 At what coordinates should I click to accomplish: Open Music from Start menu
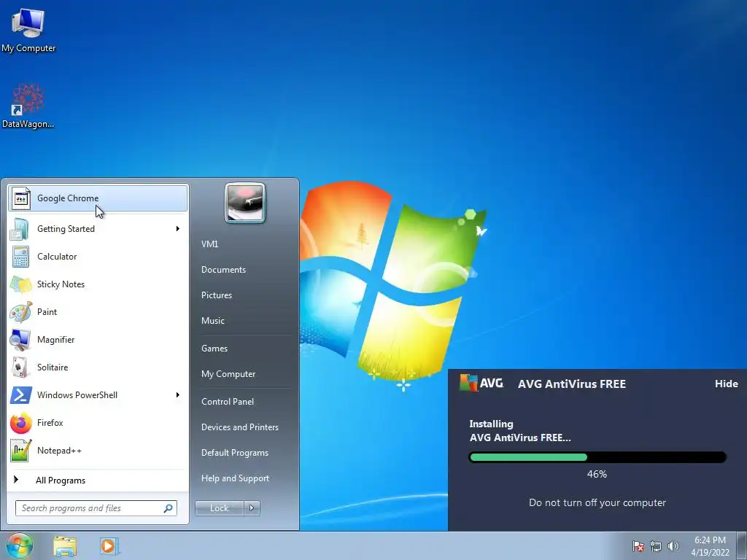click(212, 321)
